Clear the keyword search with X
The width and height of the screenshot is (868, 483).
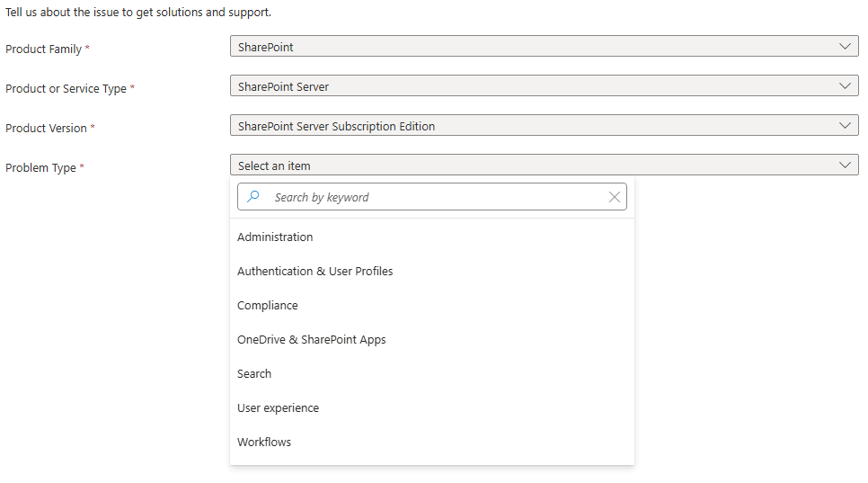coord(614,197)
